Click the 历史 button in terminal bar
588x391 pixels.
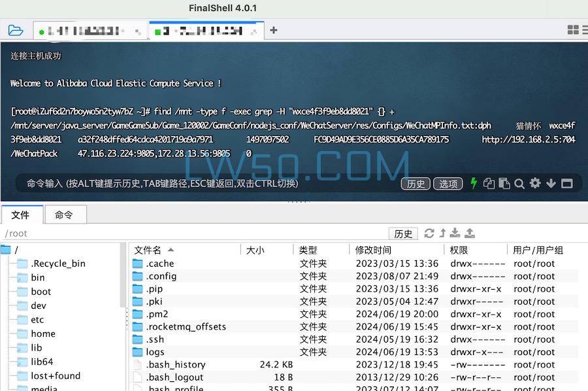tap(416, 184)
